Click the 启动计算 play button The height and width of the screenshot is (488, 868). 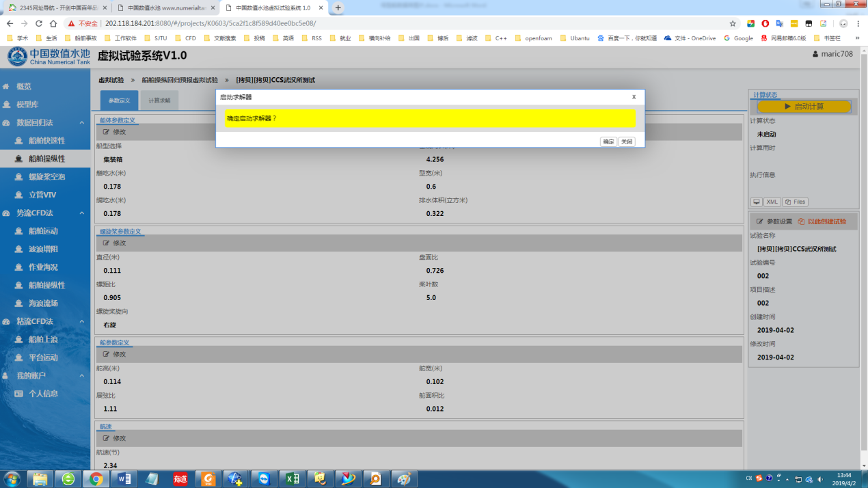coord(804,107)
